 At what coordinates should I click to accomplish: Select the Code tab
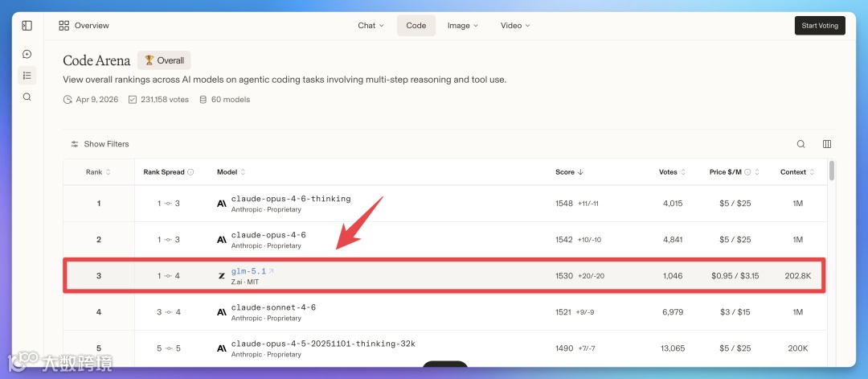pyautogui.click(x=416, y=26)
